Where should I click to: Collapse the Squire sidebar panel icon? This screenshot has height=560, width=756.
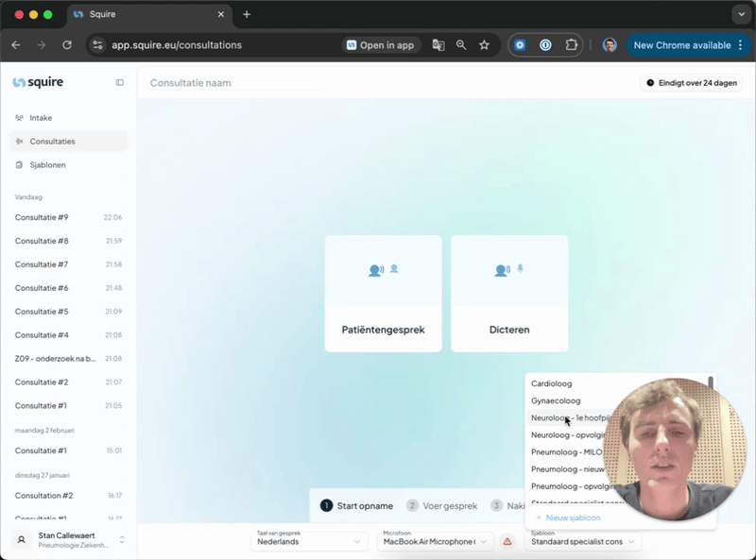pos(120,82)
